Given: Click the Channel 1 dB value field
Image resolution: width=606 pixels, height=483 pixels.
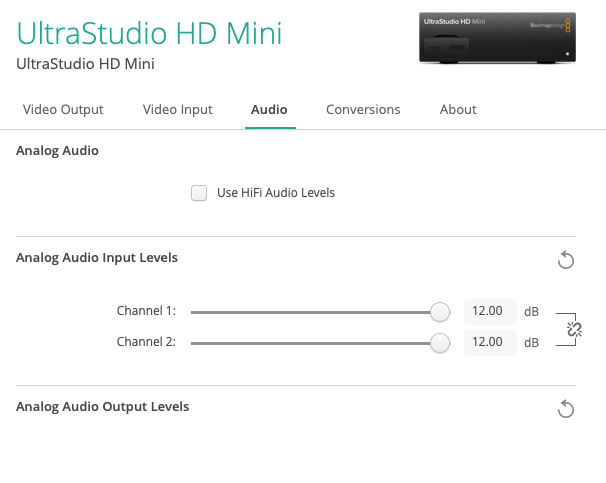Looking at the screenshot, I should pos(490,311).
